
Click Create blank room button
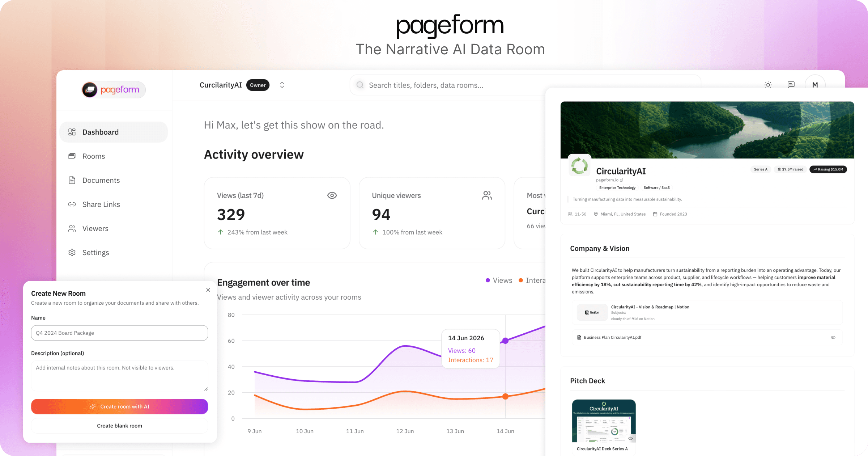pyautogui.click(x=119, y=426)
